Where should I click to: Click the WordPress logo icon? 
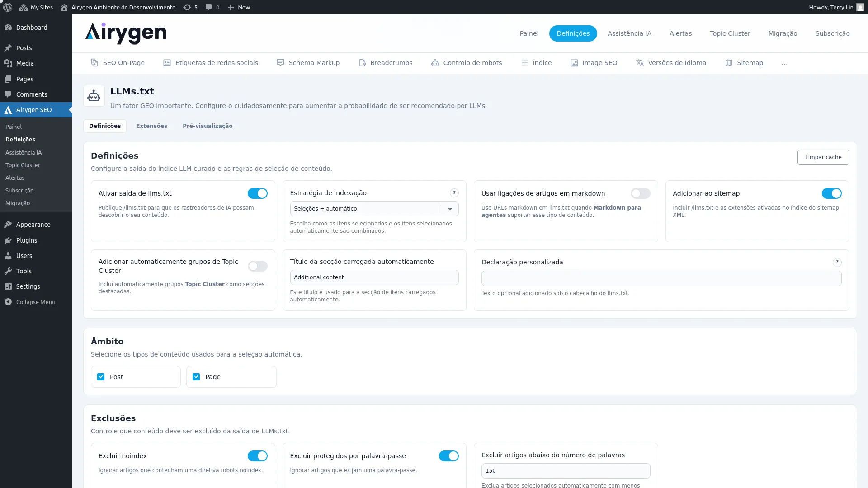coord(8,7)
